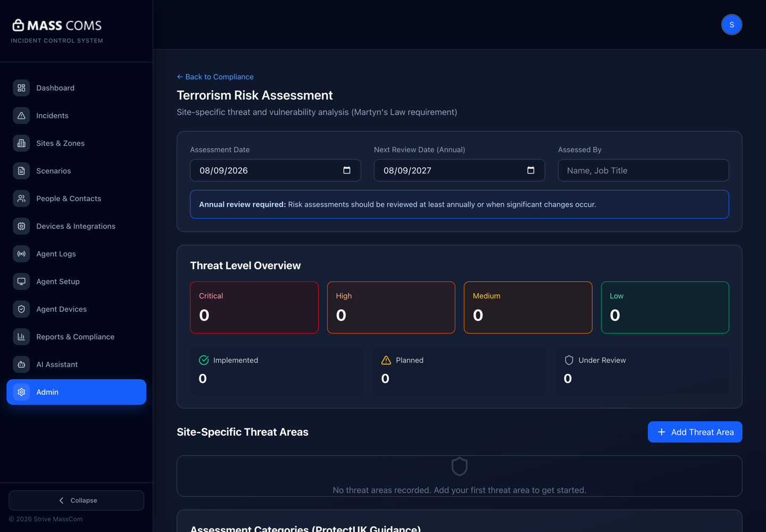Click the Next Review Date field 08/09/2027
766x532 pixels.
point(460,170)
